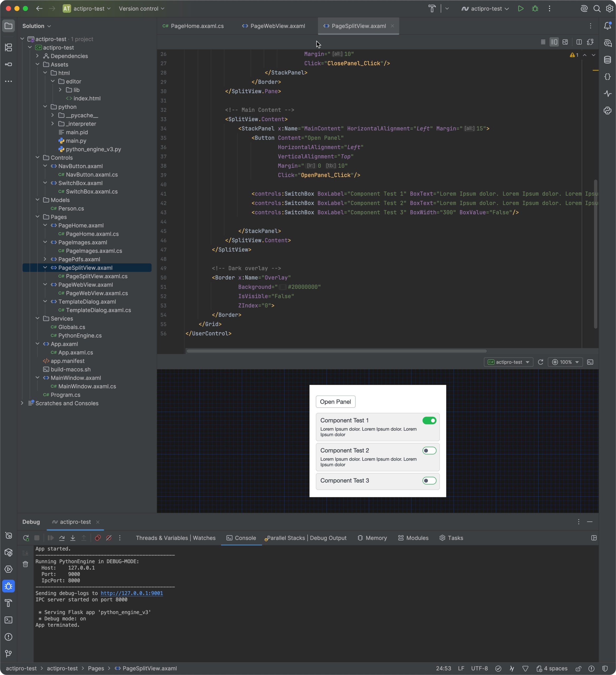The height and width of the screenshot is (675, 616).
Task: Open Version control dropdown
Action: tap(142, 9)
